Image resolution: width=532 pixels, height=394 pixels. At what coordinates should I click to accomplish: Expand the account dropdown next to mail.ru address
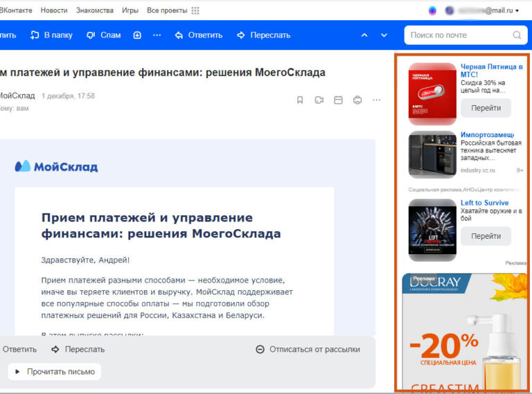(x=517, y=11)
